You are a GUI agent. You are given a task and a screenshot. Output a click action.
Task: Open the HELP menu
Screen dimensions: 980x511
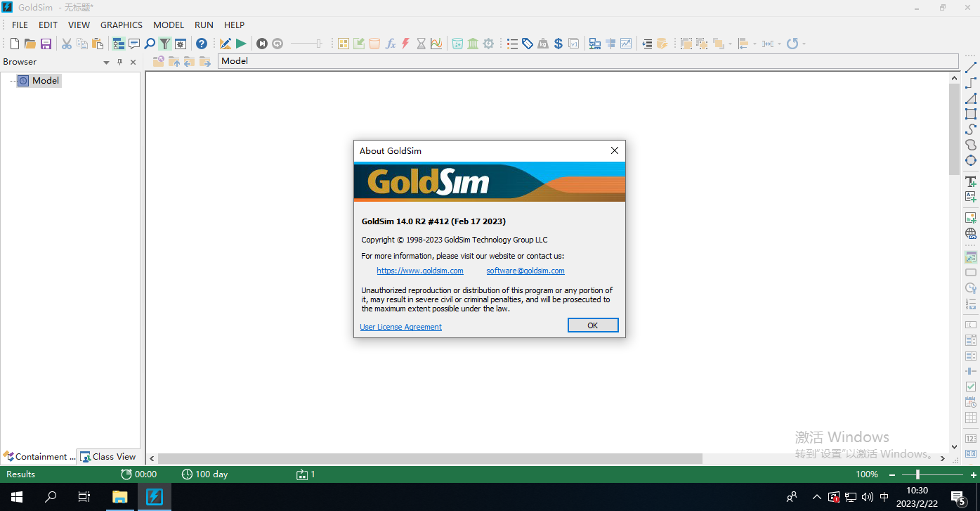234,25
